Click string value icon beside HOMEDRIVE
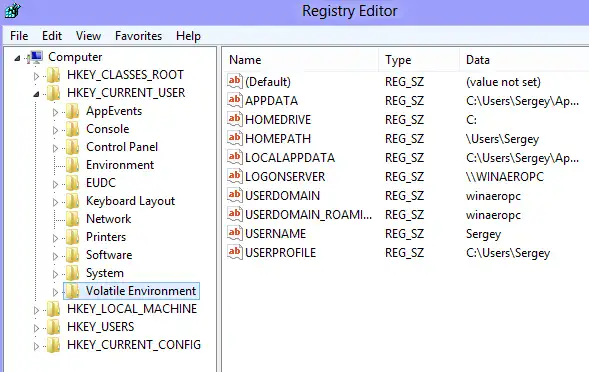589x372 pixels. pyautogui.click(x=235, y=119)
